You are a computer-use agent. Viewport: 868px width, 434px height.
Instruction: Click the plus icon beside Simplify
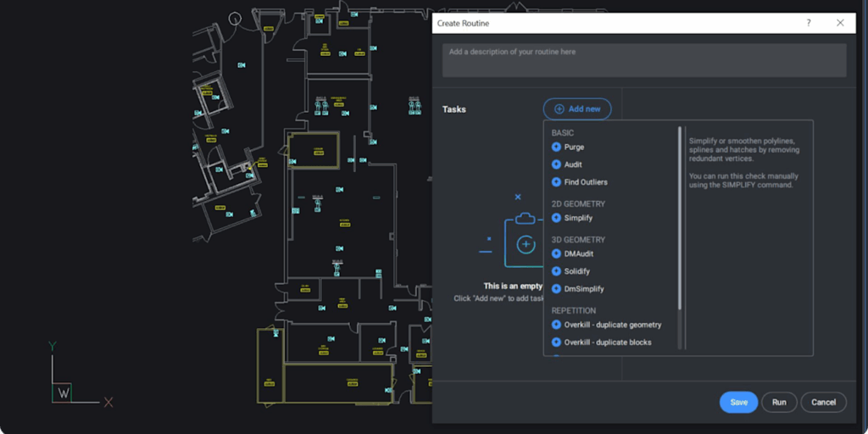coord(556,218)
